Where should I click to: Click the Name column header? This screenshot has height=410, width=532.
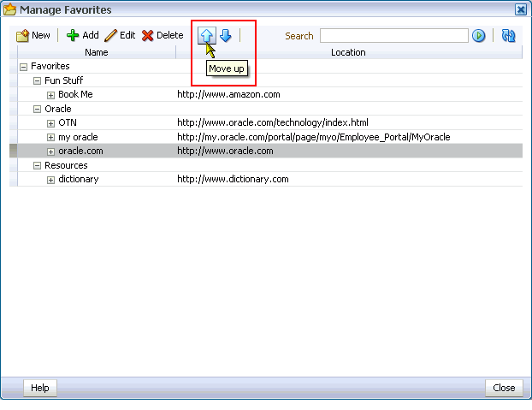96,52
